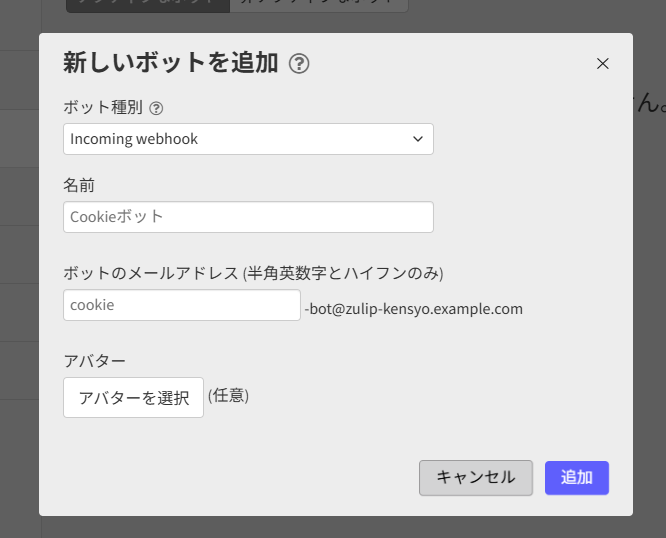Close the dialog with the X icon

click(602, 64)
